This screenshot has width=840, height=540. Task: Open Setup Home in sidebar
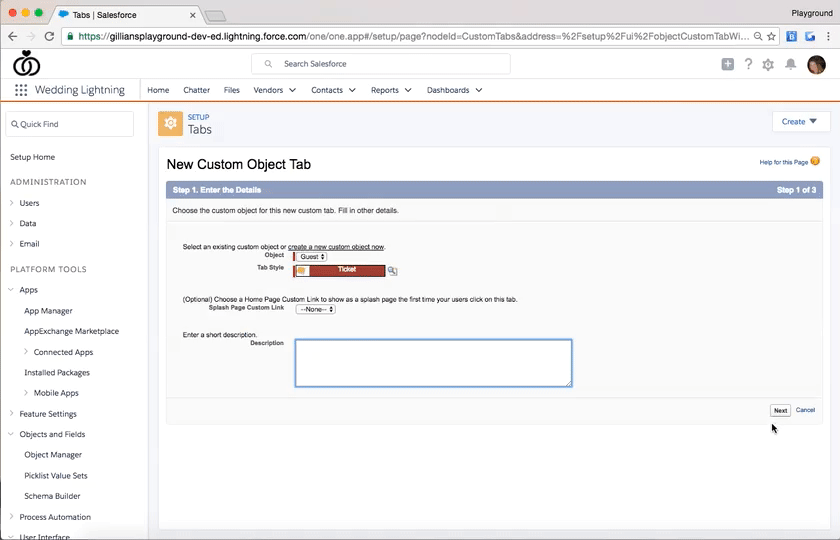coord(33,157)
